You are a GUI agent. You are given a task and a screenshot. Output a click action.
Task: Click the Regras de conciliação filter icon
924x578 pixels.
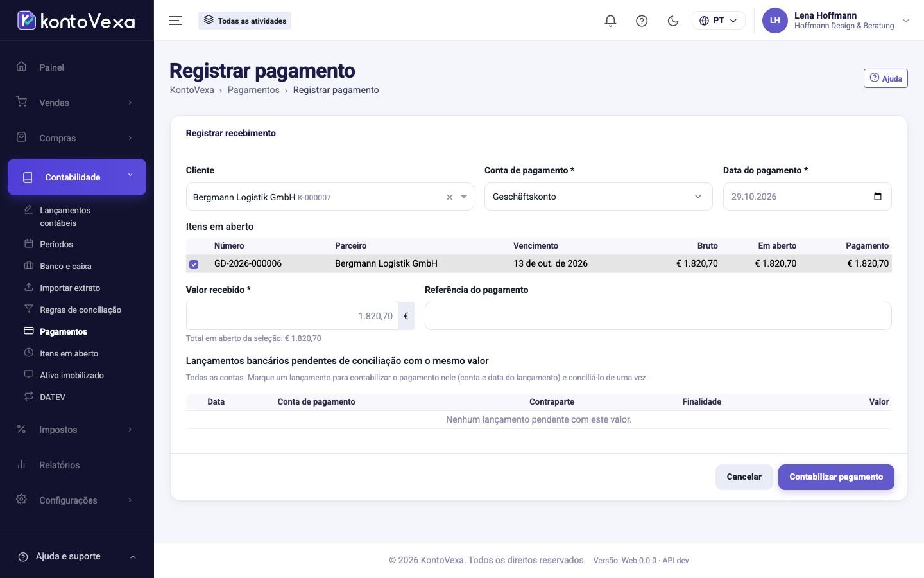28,309
